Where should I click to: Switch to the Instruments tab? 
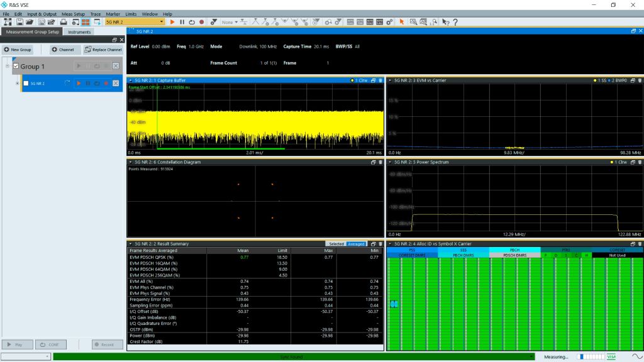pyautogui.click(x=79, y=32)
